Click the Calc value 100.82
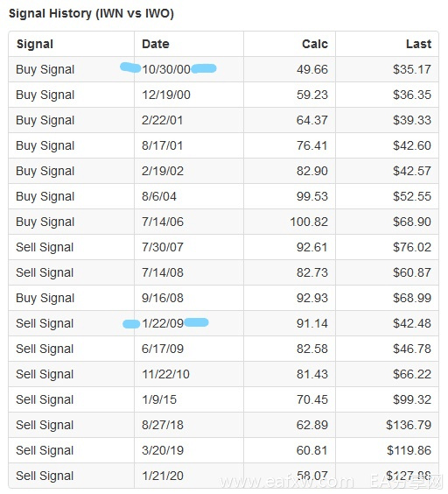This screenshot has height=494, width=448. click(309, 222)
